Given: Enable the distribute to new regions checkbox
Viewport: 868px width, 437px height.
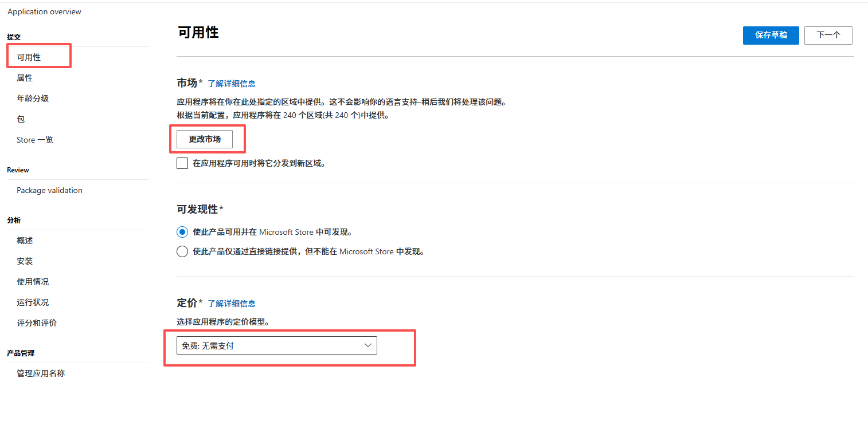Looking at the screenshot, I should 182,163.
